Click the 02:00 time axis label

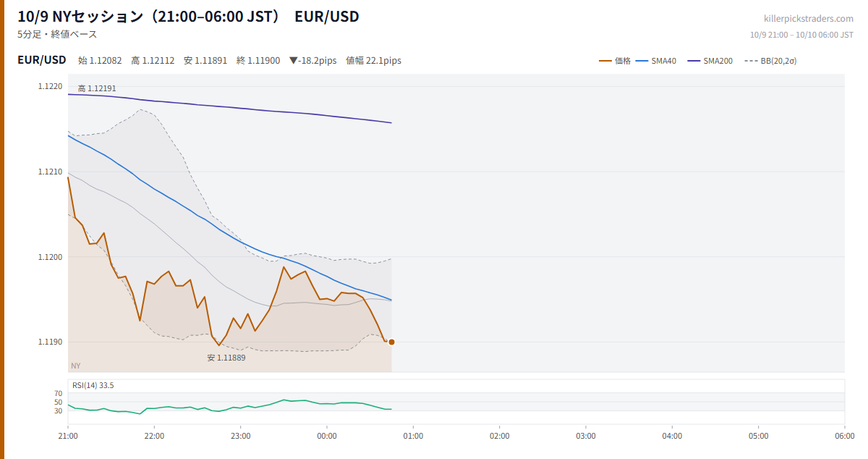tap(500, 436)
